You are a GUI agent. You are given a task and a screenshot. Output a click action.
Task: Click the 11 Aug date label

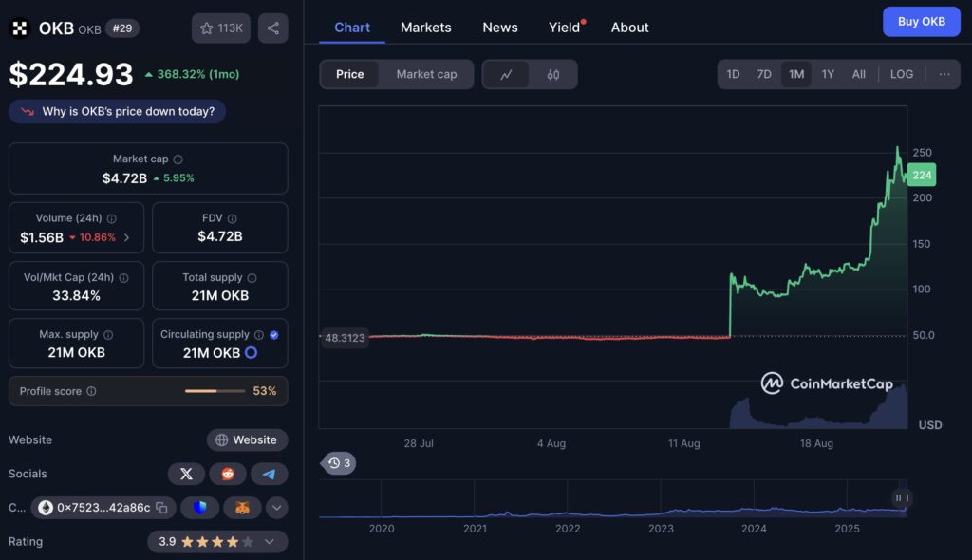(683, 443)
